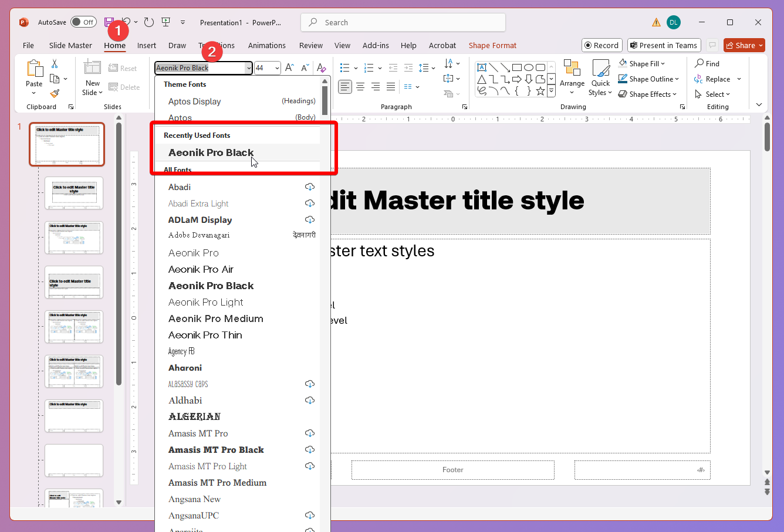784x532 pixels.
Task: Switch to the Slide Master tab
Action: 70,46
